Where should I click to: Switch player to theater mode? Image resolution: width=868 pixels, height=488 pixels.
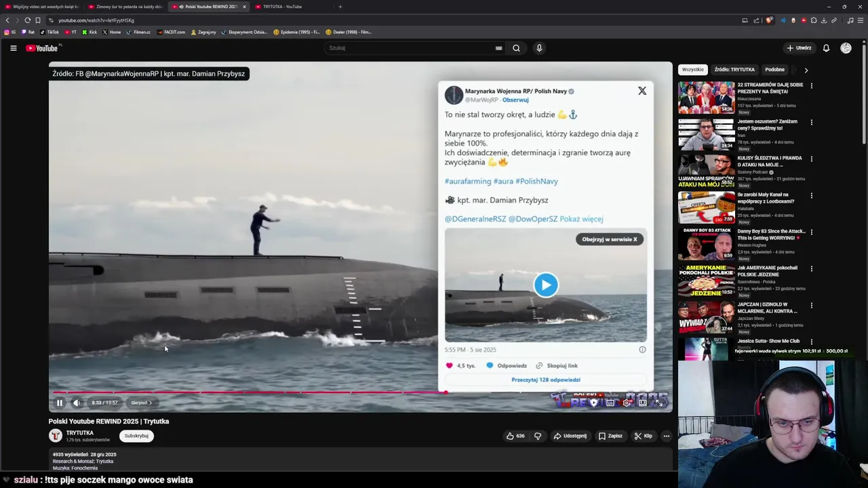coord(643,403)
